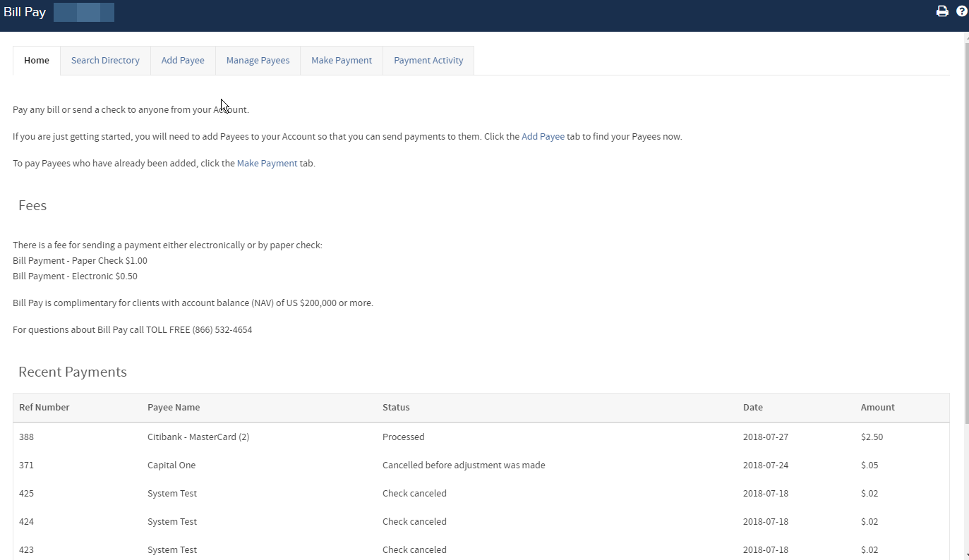Click the Date column header
This screenshot has height=560, width=969.
pyautogui.click(x=753, y=408)
